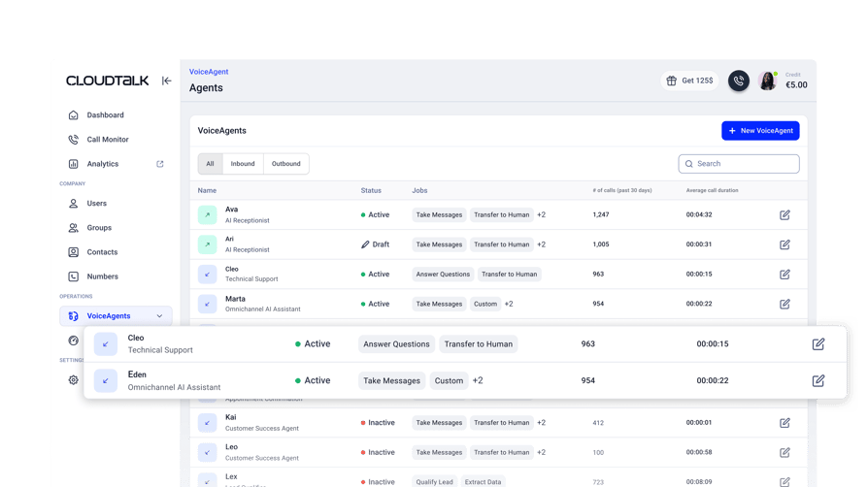Click the Get 125$ gift button
Viewport: 868px width, 487px height.
pyautogui.click(x=689, y=81)
